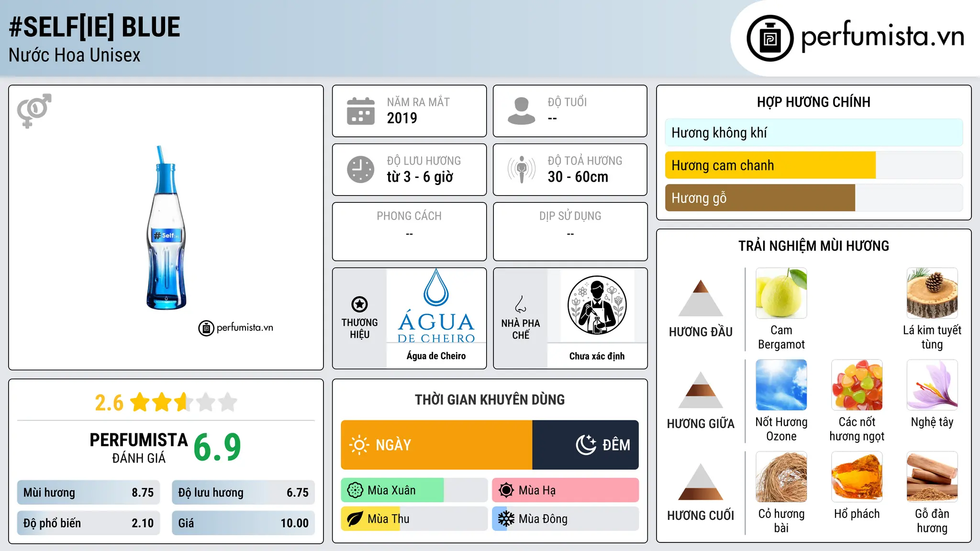
Task: Click the moon icon next to ĐÊM
Action: [586, 445]
